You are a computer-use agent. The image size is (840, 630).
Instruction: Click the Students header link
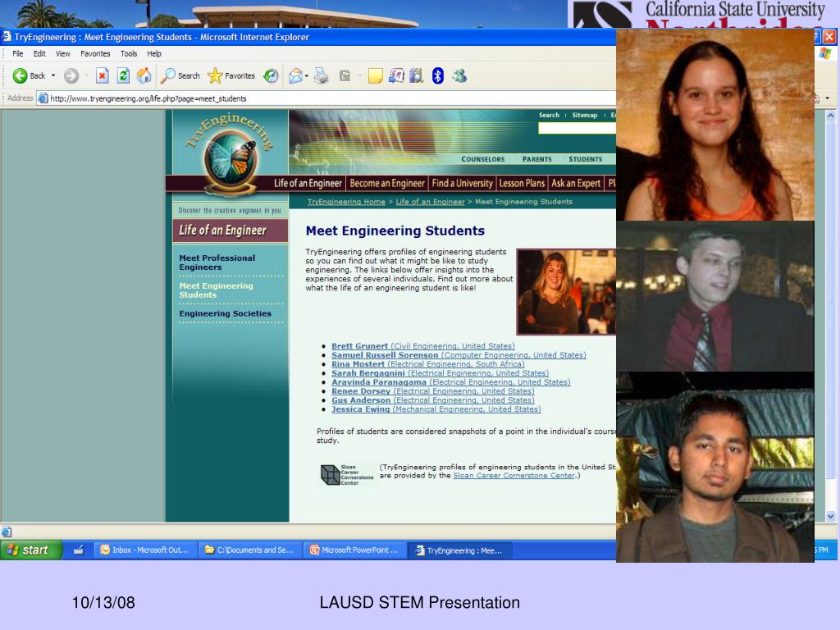(x=585, y=159)
